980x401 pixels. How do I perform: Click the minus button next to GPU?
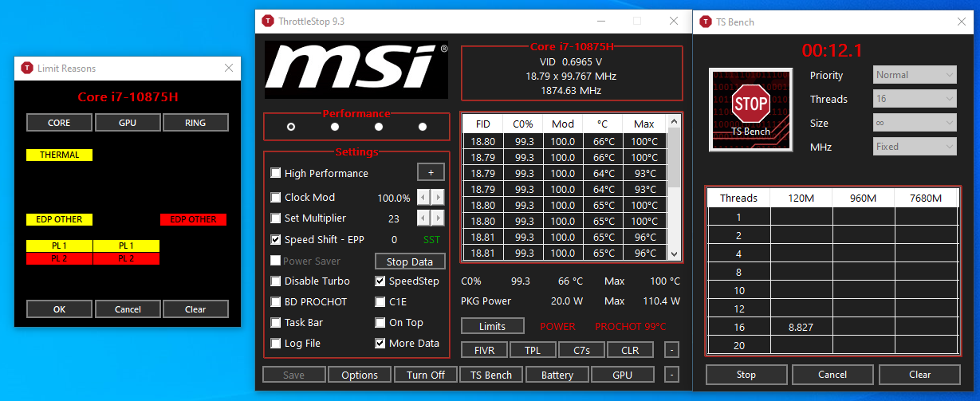672,375
